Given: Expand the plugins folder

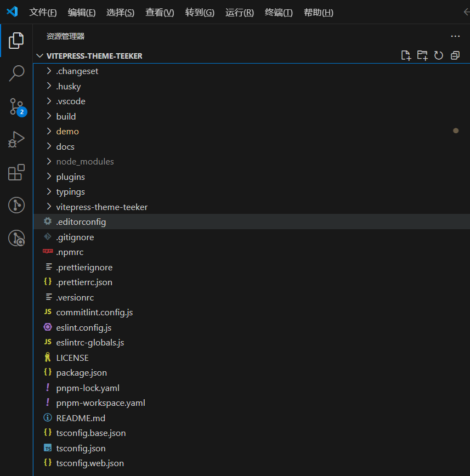Looking at the screenshot, I should [x=49, y=177].
